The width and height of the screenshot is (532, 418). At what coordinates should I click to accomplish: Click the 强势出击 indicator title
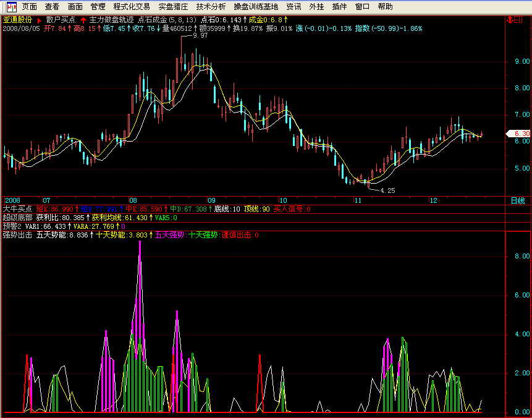[x=17, y=235]
